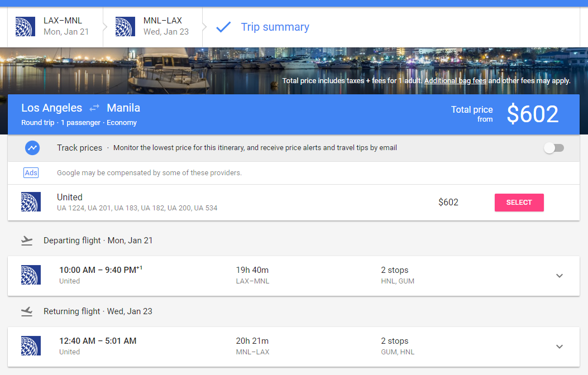This screenshot has width=588, height=375.
Task: Click the 10:00 AM – 9:40 PM times
Action: pos(101,270)
